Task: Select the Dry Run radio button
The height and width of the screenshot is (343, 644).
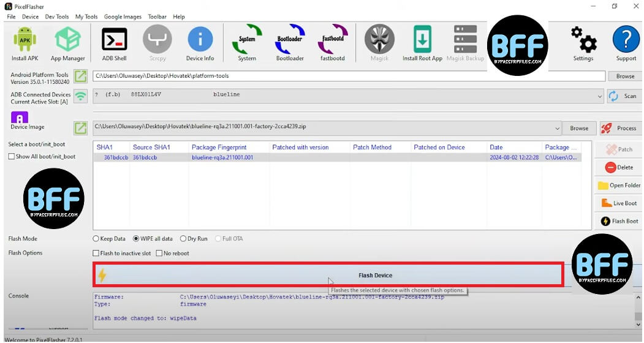Action: (181, 239)
